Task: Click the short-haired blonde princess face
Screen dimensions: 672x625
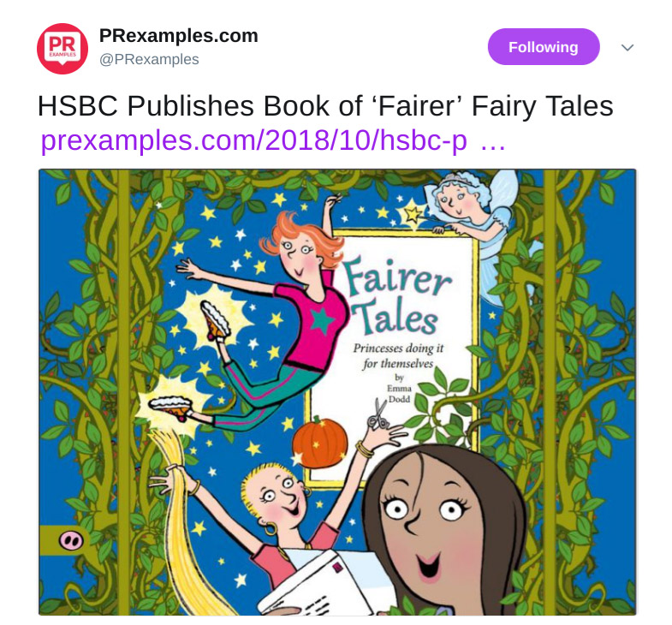Action: pos(276,498)
